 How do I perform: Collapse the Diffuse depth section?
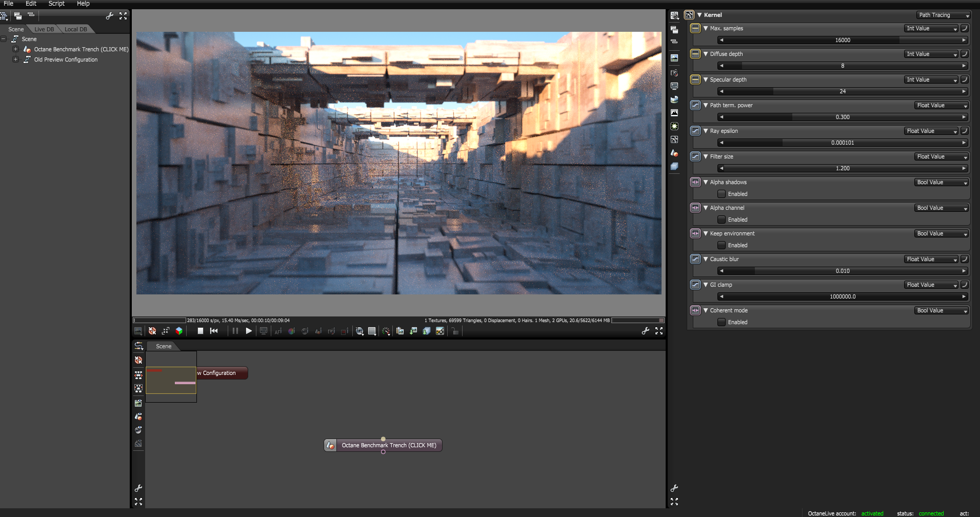(706, 54)
